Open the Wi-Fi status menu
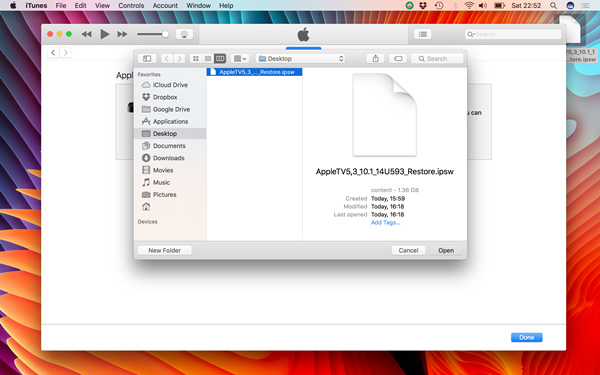 (x=469, y=5)
